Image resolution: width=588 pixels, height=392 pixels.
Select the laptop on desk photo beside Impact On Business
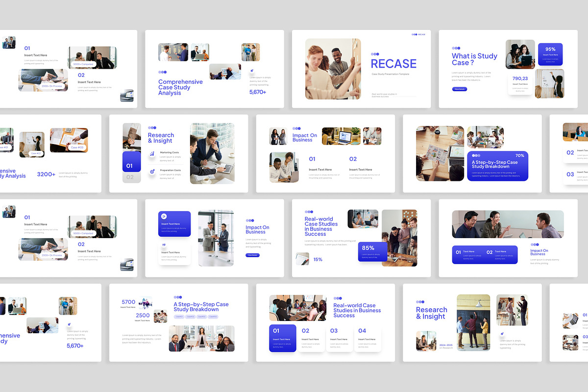point(341,136)
